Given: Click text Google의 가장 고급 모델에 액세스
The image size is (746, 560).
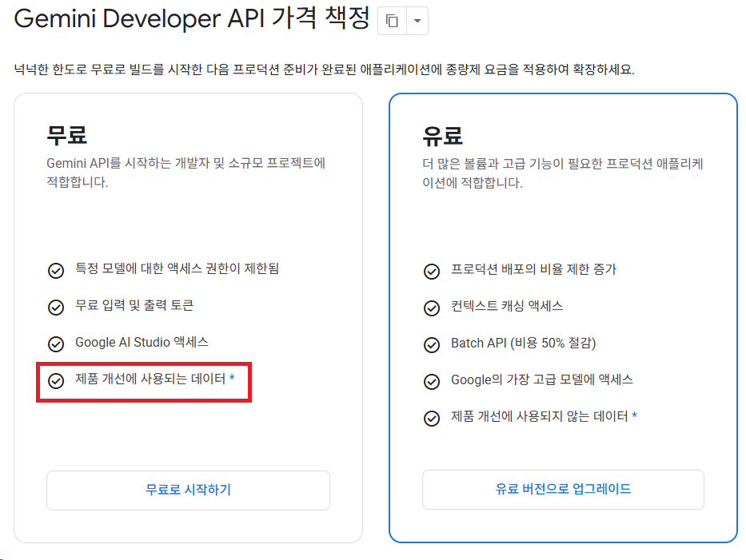Looking at the screenshot, I should point(542,379).
